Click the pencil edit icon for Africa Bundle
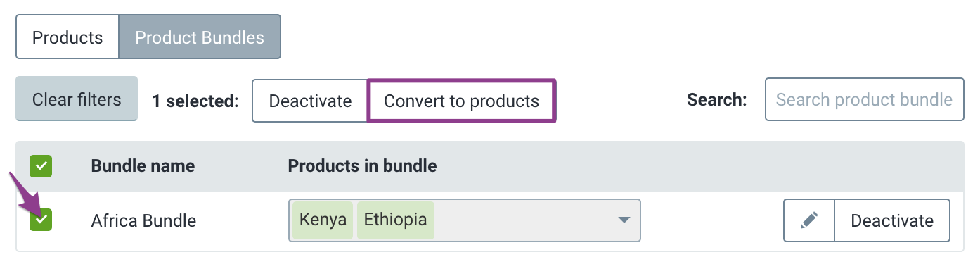The image size is (980, 269). point(809,220)
